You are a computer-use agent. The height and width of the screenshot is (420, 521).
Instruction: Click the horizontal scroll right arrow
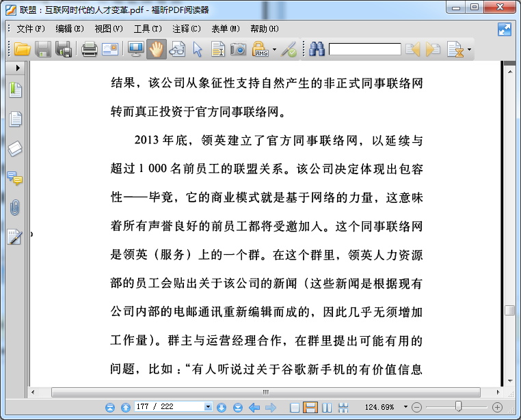click(498, 392)
